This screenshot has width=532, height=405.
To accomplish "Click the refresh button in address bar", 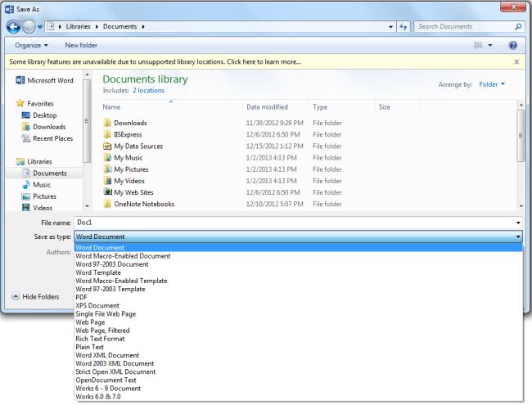I will tap(403, 26).
